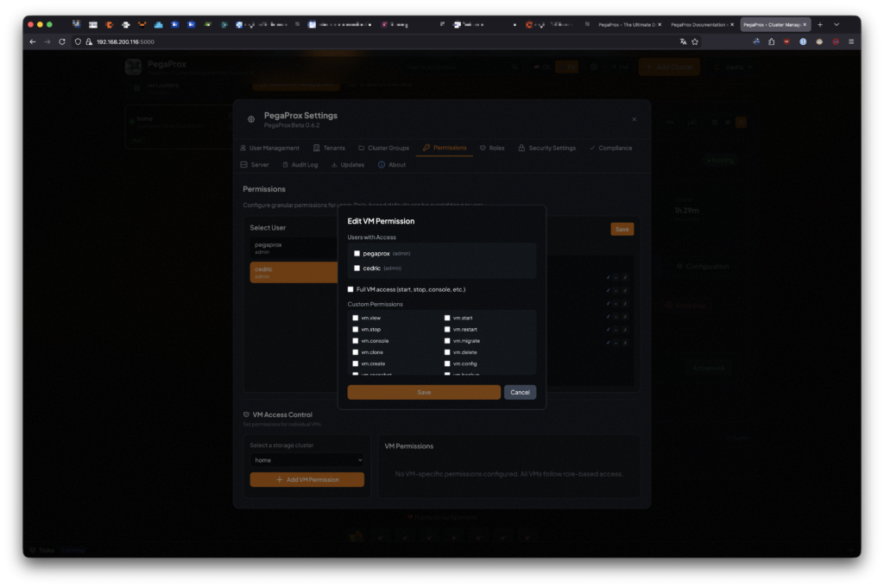This screenshot has height=588, width=884.
Task: Open the browser hamburger menu
Action: click(x=850, y=41)
